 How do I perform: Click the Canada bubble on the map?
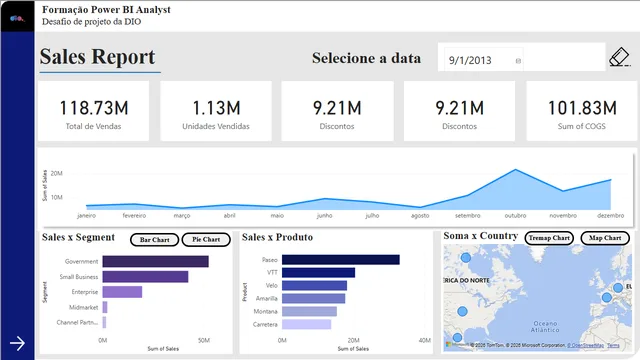(466, 258)
